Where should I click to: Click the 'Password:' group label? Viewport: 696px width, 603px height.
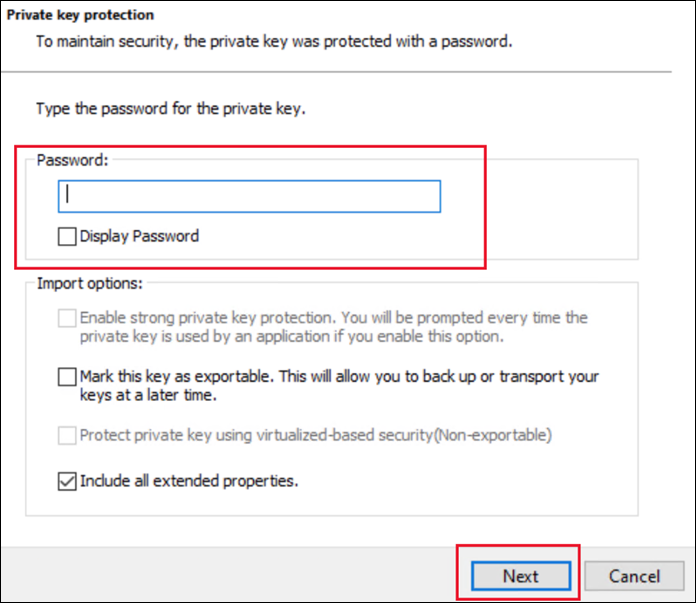[70, 159]
